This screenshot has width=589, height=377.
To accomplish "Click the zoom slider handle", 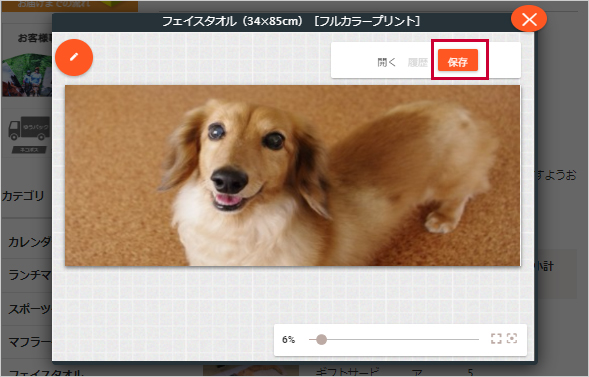I will (321, 339).
